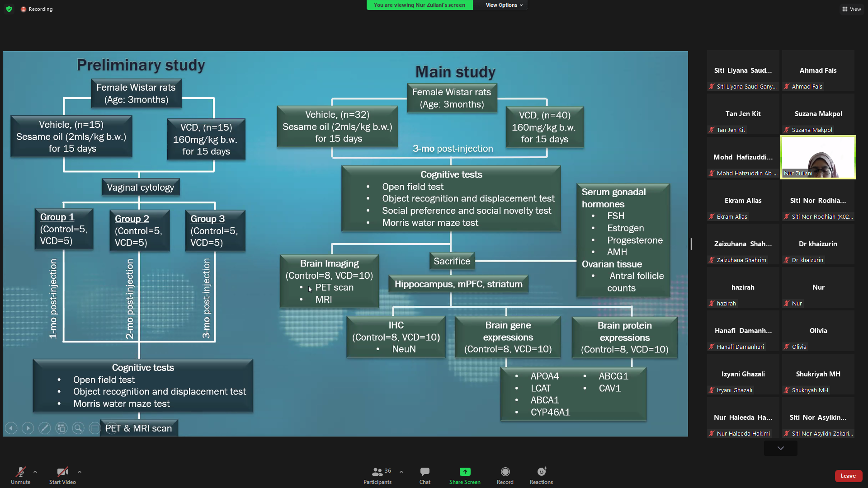Click the See All Slides icon
This screenshot has width=868, height=488.
(61, 428)
